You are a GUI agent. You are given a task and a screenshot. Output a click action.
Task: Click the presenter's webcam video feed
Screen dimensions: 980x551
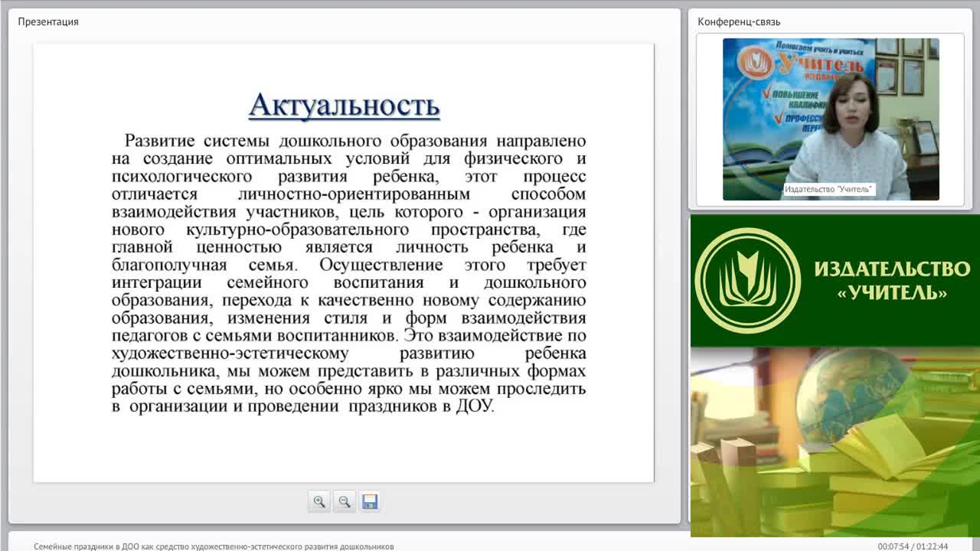[831, 119]
